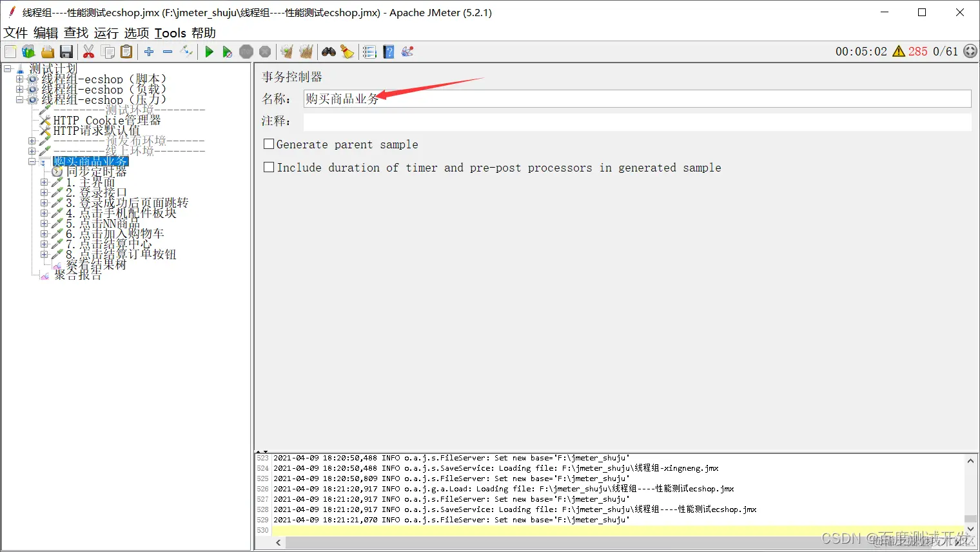Click the yellow warning triangle log icon

point(899,52)
